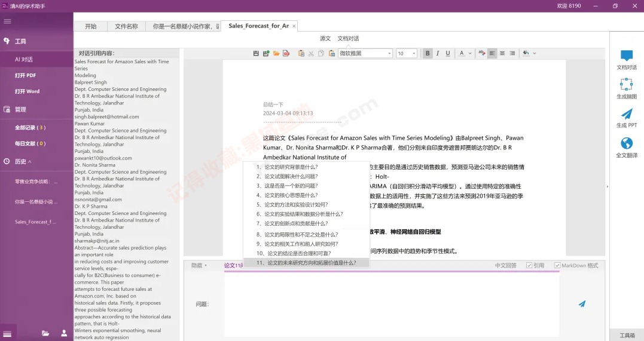Click the save document icon
Viewport: 644px width, 341px height.
click(256, 53)
